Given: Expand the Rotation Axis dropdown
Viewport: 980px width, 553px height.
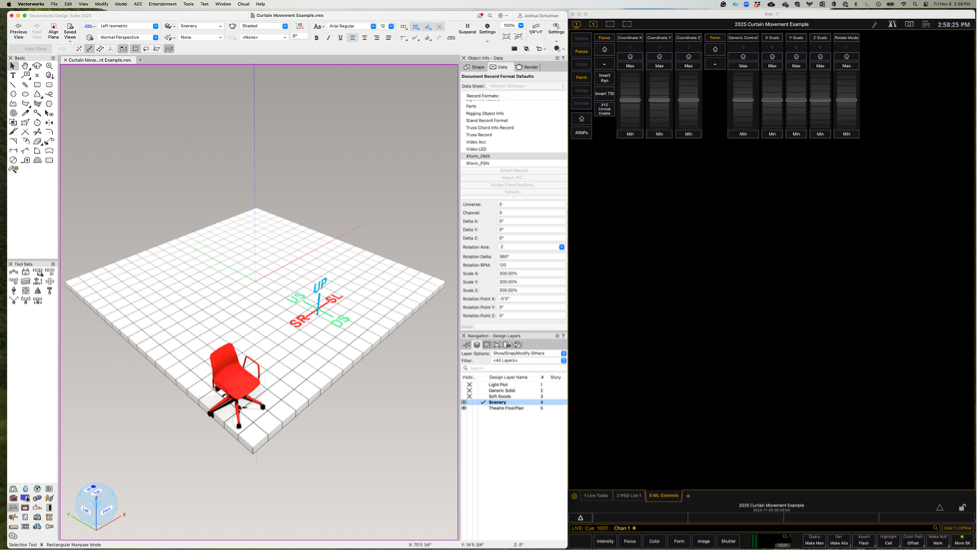Looking at the screenshot, I should click(x=561, y=247).
